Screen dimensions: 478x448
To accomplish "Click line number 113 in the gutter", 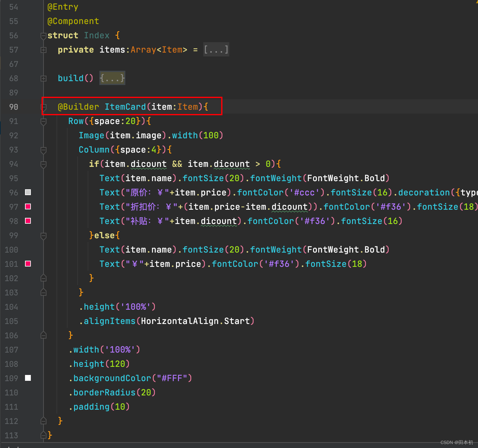I will point(11,436).
